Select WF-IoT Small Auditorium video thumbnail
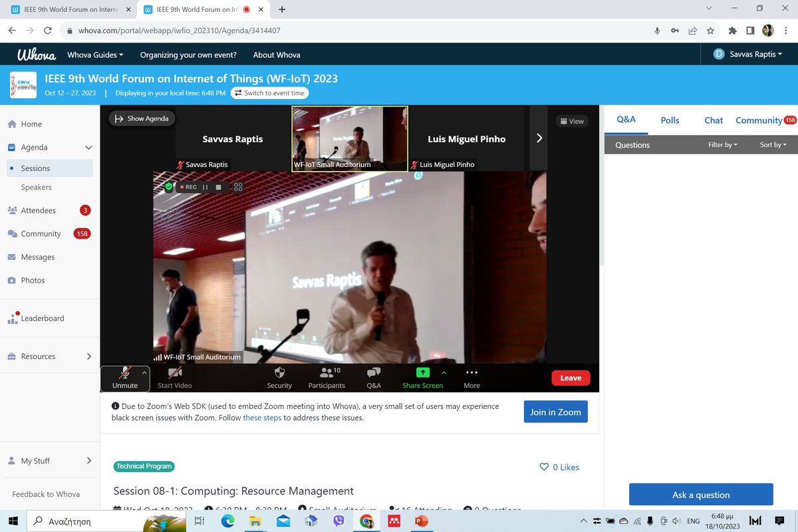The image size is (798, 532). [350, 138]
